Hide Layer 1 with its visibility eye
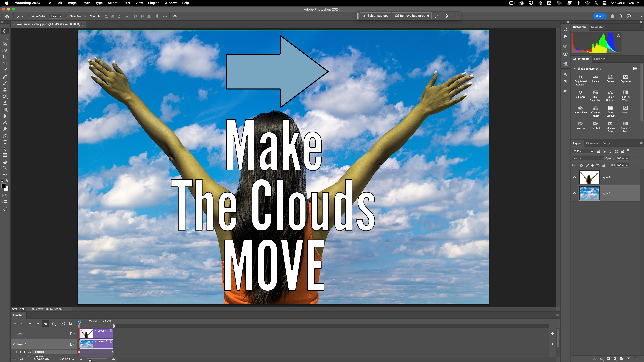The width and height of the screenshot is (644, 362). click(x=575, y=177)
